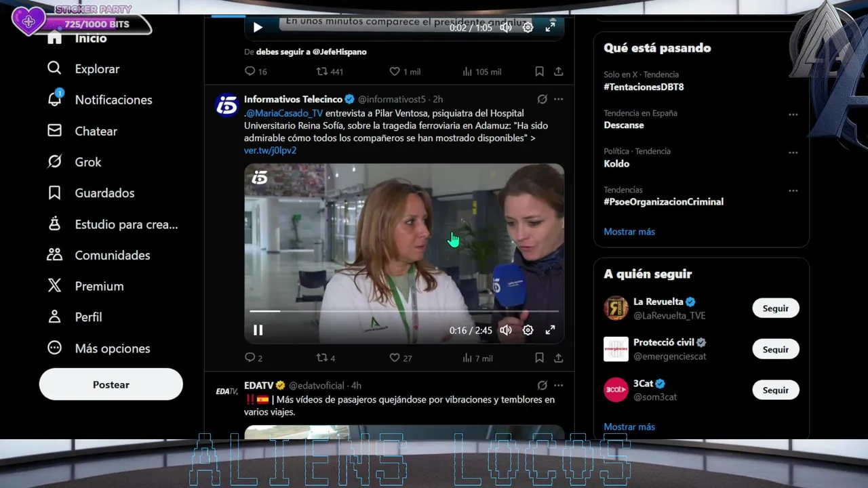Viewport: 868px width, 488px height.
Task: Like the post with 1 mil likes
Action: click(404, 71)
